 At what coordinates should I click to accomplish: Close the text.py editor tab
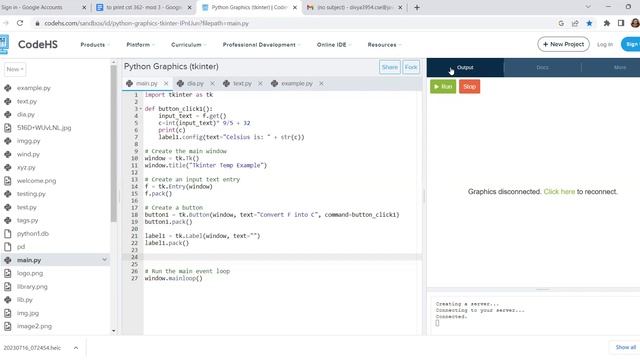[260, 83]
